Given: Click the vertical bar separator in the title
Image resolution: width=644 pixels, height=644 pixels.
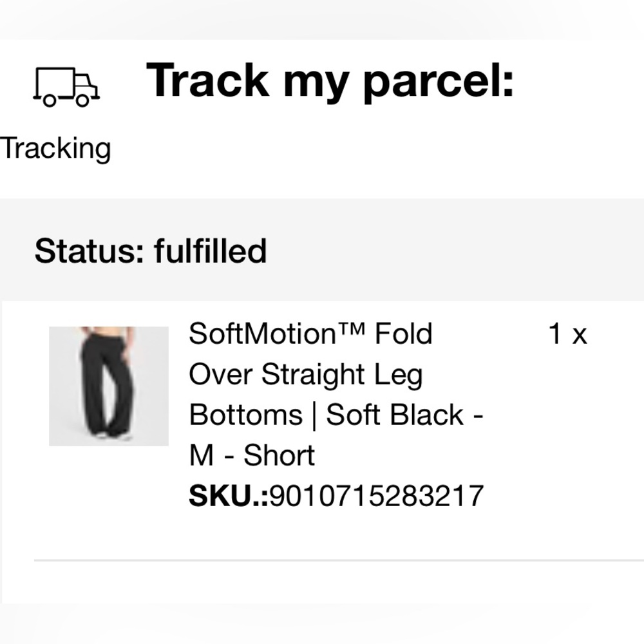Looking at the screenshot, I should click(x=314, y=415).
